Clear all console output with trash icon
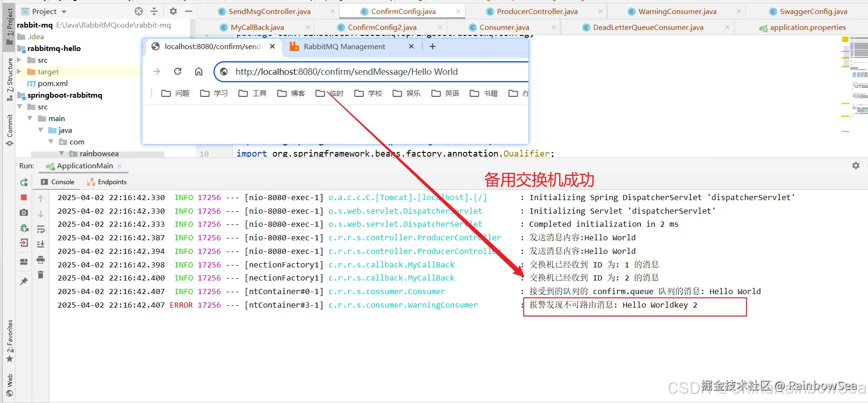This screenshot has width=868, height=403. (x=41, y=275)
